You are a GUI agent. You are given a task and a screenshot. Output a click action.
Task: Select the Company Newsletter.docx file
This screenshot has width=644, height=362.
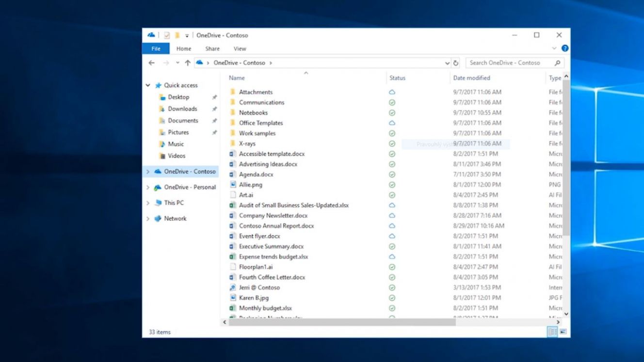pos(273,216)
